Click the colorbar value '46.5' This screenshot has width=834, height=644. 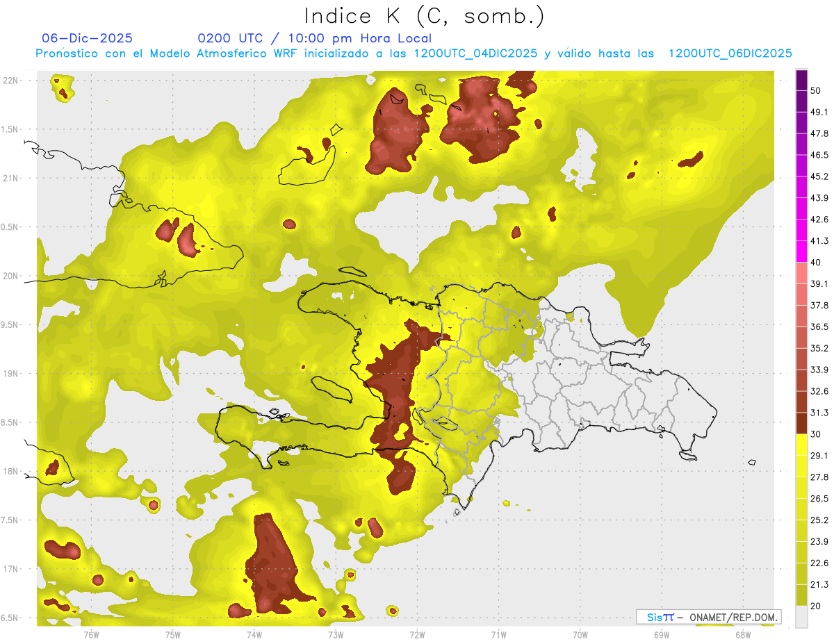click(x=819, y=155)
